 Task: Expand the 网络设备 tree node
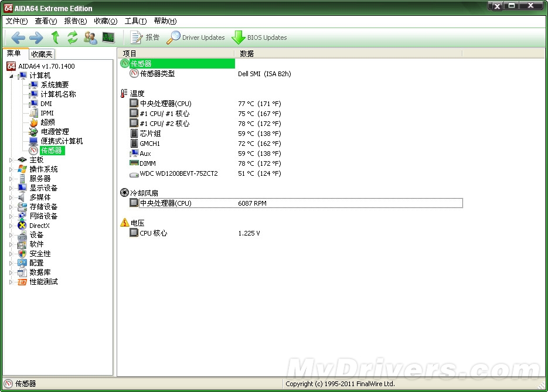(x=11, y=217)
